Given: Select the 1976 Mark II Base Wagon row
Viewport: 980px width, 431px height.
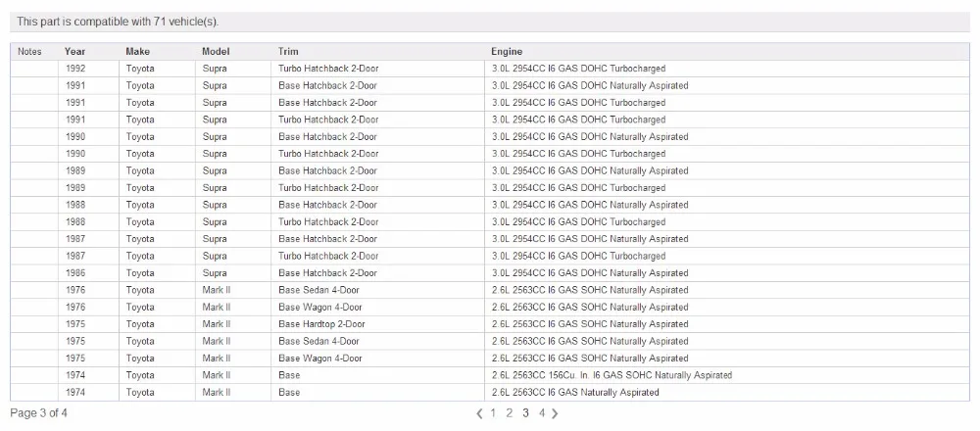Looking at the screenshot, I should 490,308.
